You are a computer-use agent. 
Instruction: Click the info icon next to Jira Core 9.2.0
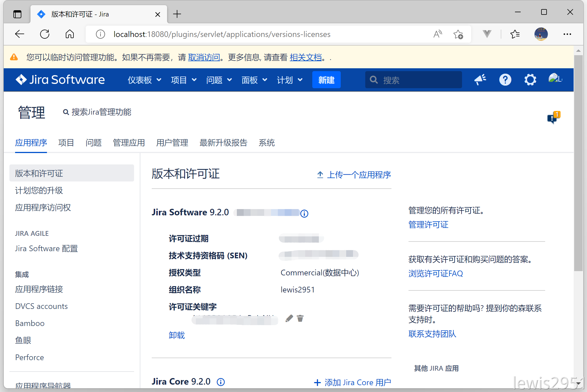click(x=221, y=382)
